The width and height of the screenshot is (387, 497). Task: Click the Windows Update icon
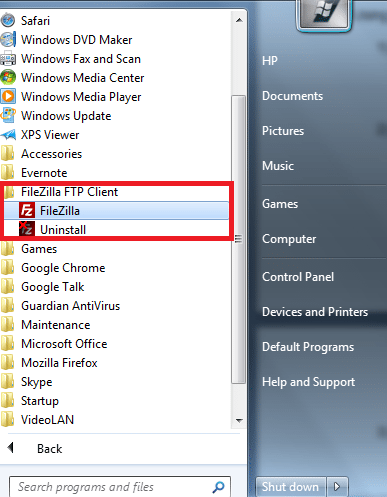pyautogui.click(x=8, y=116)
